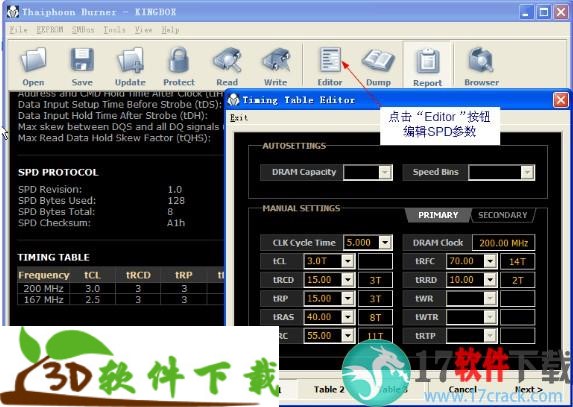
Task: Select the Table 2 tab
Action: (329, 389)
